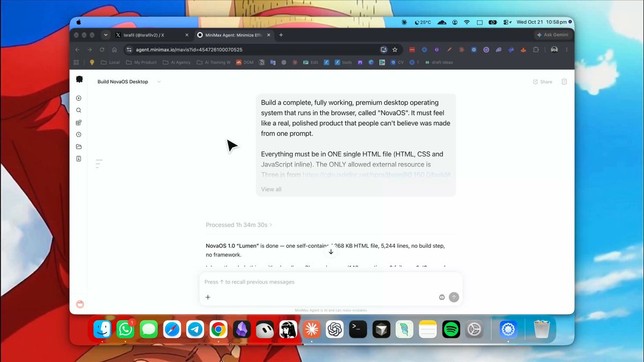644x362 pixels.
Task: Add attachment with composer plus icon
Action: tap(208, 297)
